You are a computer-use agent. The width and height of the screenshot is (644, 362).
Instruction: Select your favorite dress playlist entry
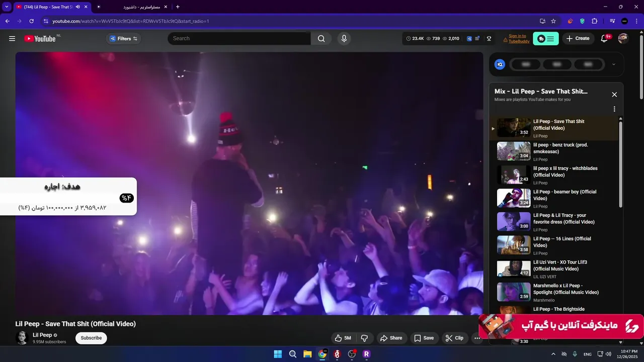click(x=554, y=222)
